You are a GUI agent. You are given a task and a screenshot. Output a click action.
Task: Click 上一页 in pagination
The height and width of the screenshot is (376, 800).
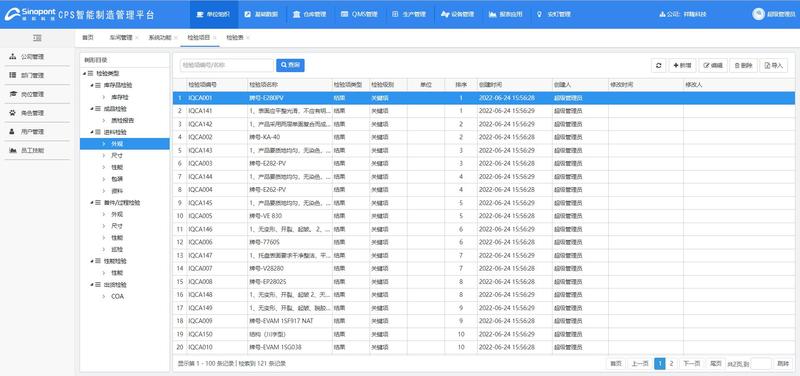click(x=640, y=364)
